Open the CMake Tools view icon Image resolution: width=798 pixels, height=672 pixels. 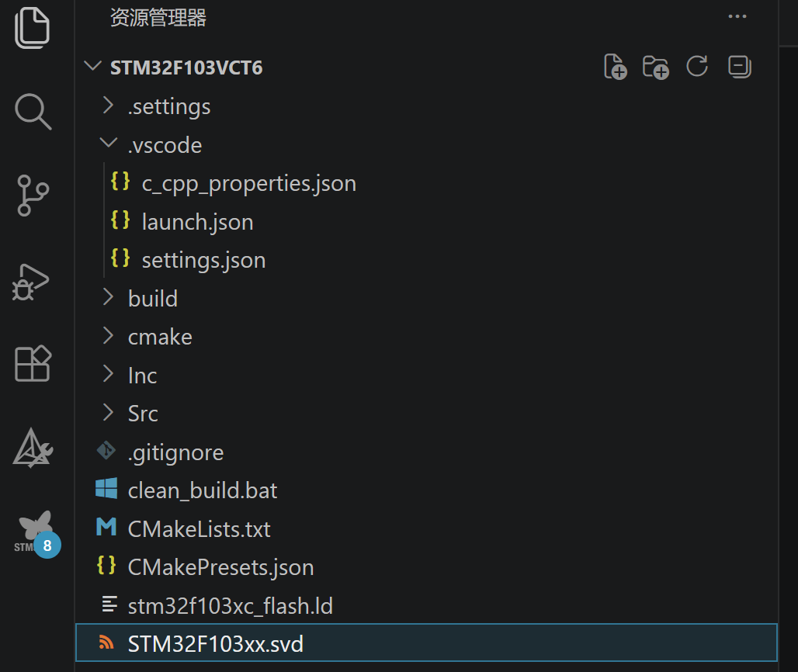click(x=33, y=449)
